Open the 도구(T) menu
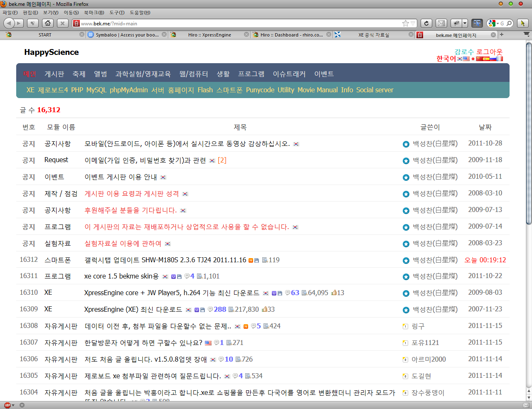 [x=117, y=12]
